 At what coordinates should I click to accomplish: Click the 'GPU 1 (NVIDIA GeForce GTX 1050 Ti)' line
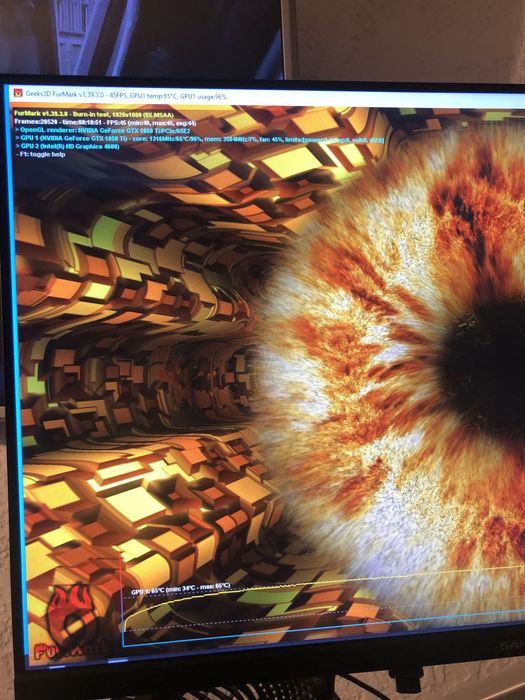199,138
